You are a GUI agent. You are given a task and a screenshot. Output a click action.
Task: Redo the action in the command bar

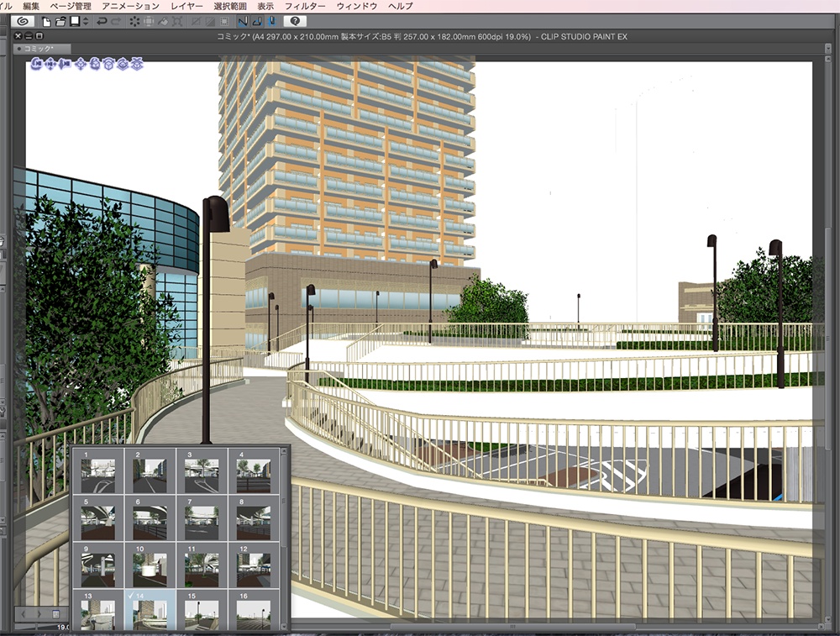[116, 22]
